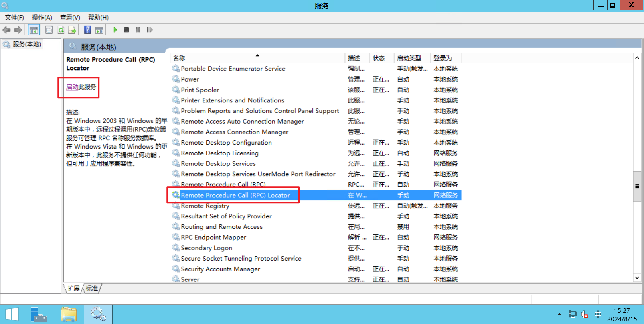644x324 pixels.
Task: Select Remote Desktop Services UserMode Port Redirector
Action: 316,174
